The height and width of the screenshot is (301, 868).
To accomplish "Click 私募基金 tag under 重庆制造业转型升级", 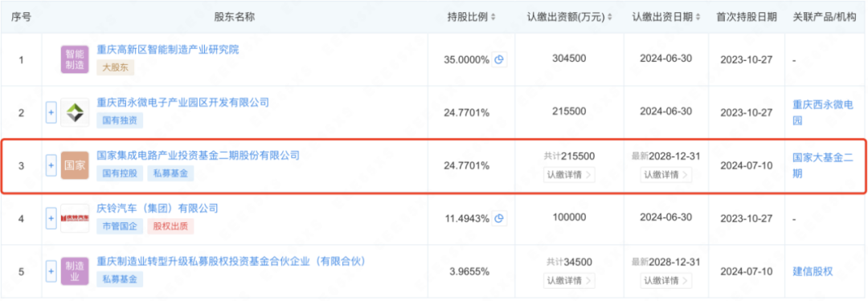I will pyautogui.click(x=120, y=279).
